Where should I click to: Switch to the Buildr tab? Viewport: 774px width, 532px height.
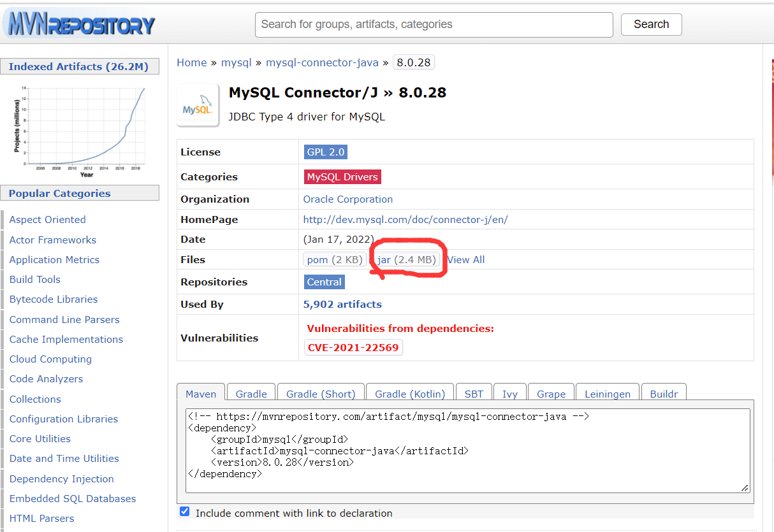[664, 394]
